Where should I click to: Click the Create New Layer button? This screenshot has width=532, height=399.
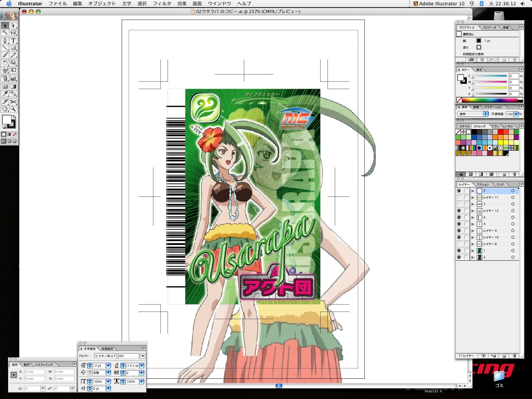click(504, 356)
